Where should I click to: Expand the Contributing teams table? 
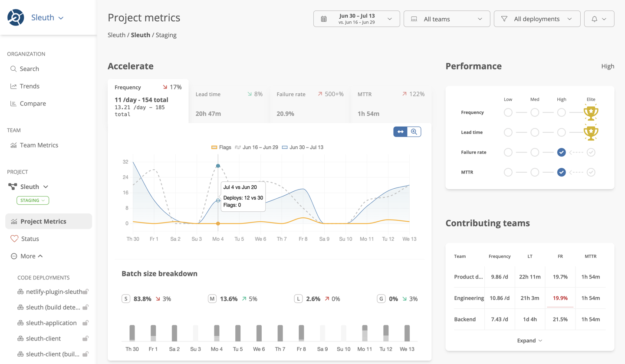(530, 341)
